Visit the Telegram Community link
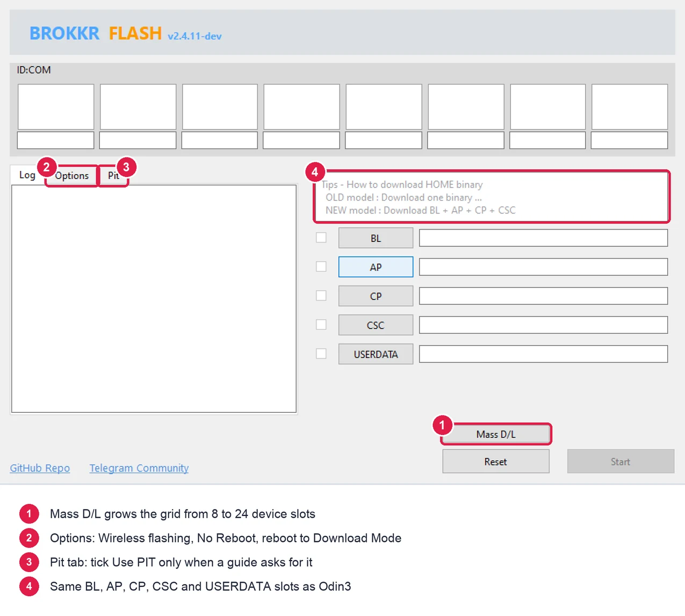Viewport: 685px width, 616px height. [139, 468]
